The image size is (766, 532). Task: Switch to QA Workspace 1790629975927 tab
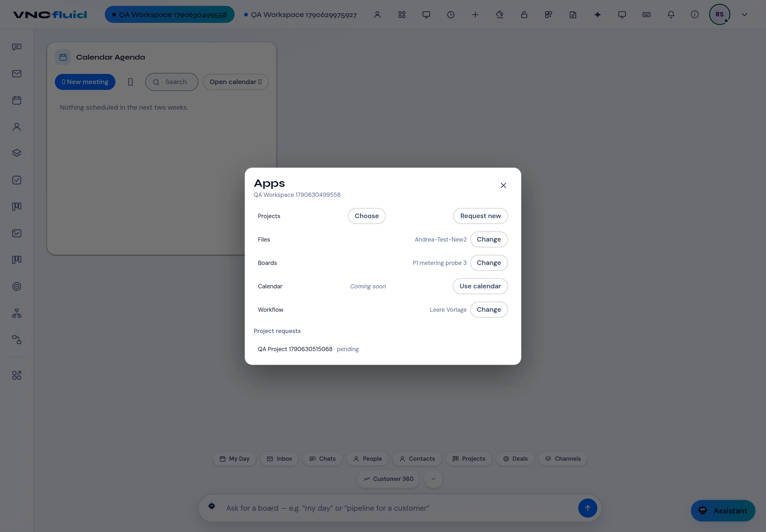tap(300, 15)
